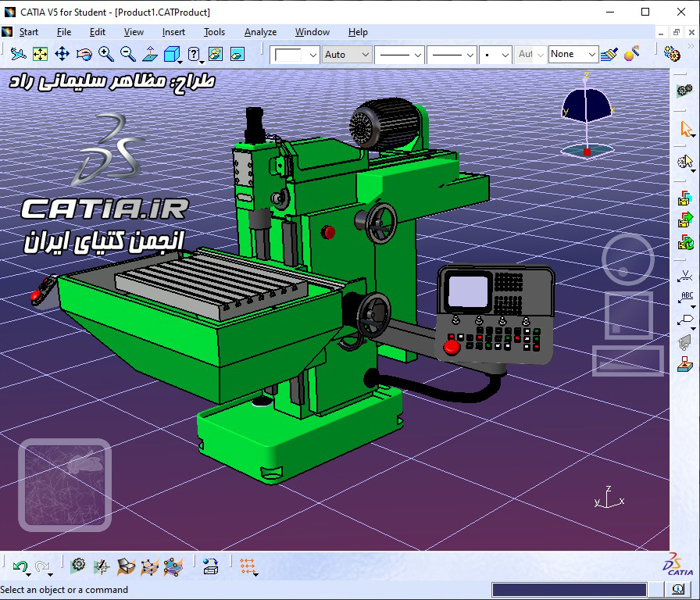700x600 pixels.
Task: Click the Undo arrow icon
Action: coord(20,567)
